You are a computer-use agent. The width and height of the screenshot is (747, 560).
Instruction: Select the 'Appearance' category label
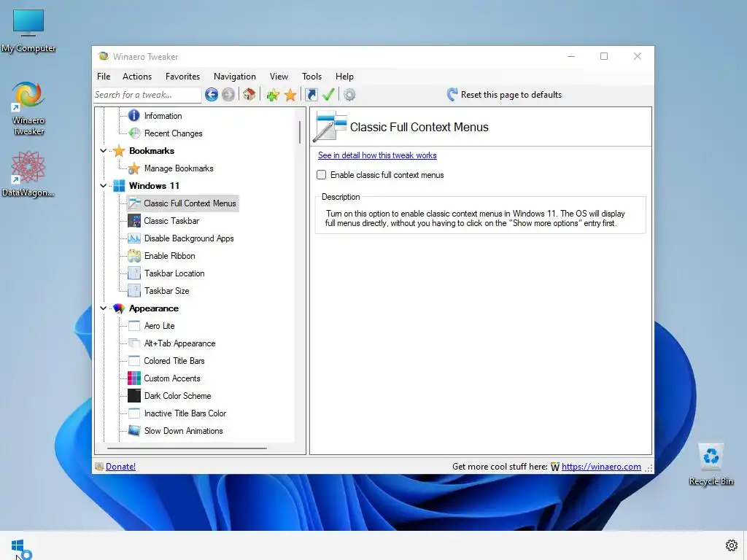pos(153,308)
